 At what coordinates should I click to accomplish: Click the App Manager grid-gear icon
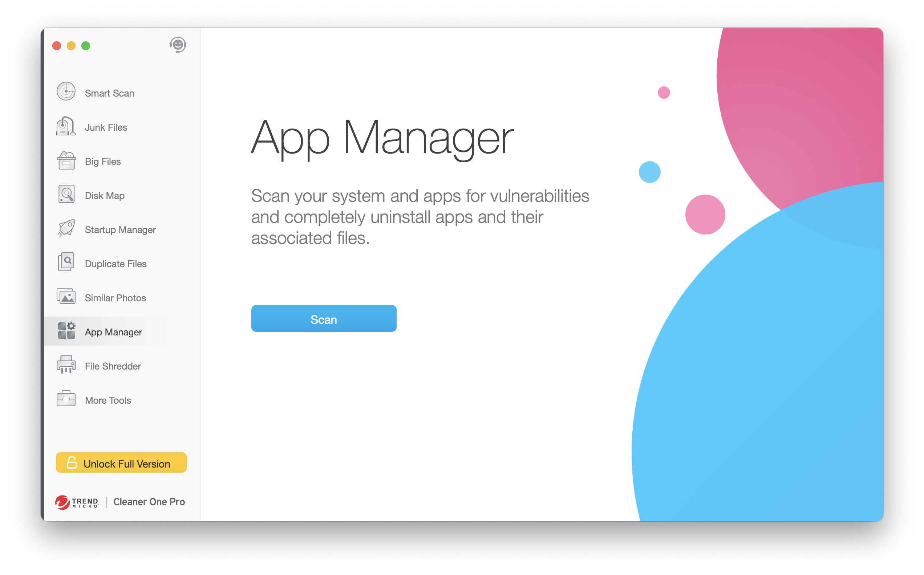pyautogui.click(x=66, y=330)
